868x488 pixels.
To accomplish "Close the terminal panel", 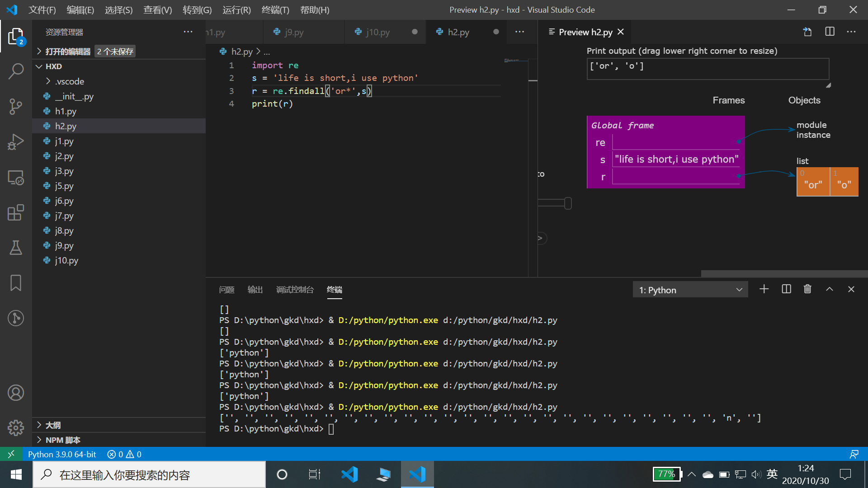I will pos(851,289).
